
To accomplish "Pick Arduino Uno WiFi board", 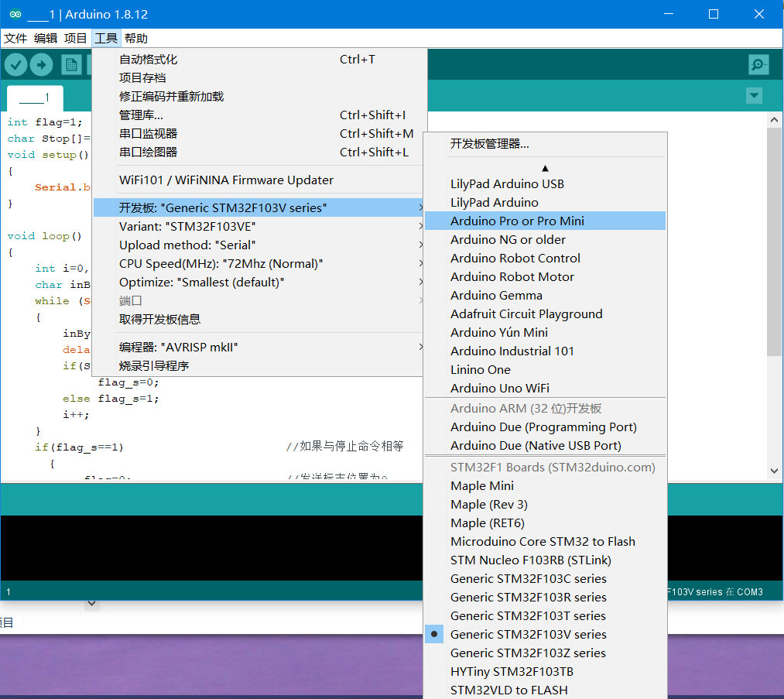I will (x=545, y=388).
